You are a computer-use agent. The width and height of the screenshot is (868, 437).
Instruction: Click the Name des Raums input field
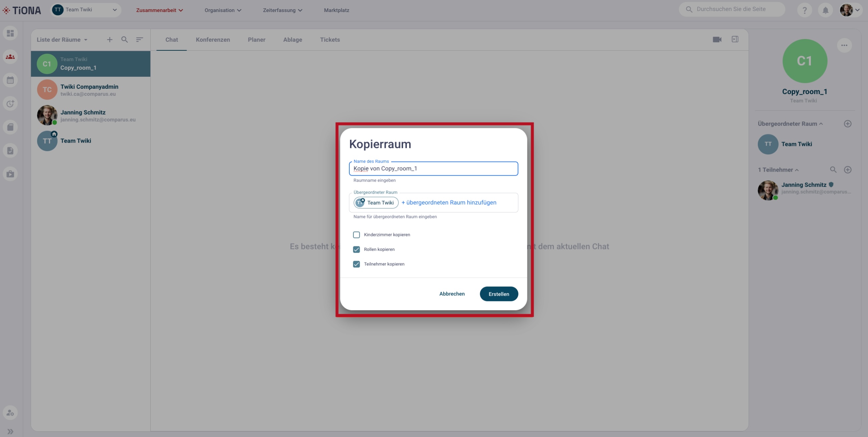pyautogui.click(x=433, y=169)
